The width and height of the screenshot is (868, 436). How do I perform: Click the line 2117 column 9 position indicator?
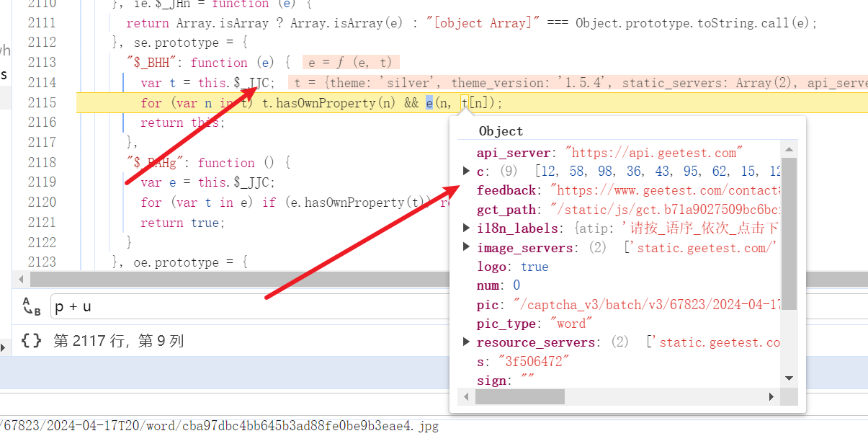119,340
